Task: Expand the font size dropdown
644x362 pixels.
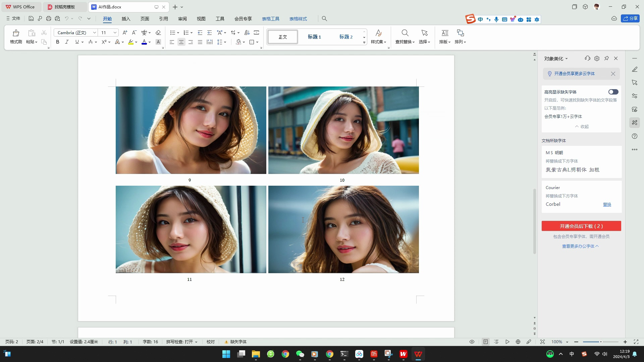Action: click(115, 33)
